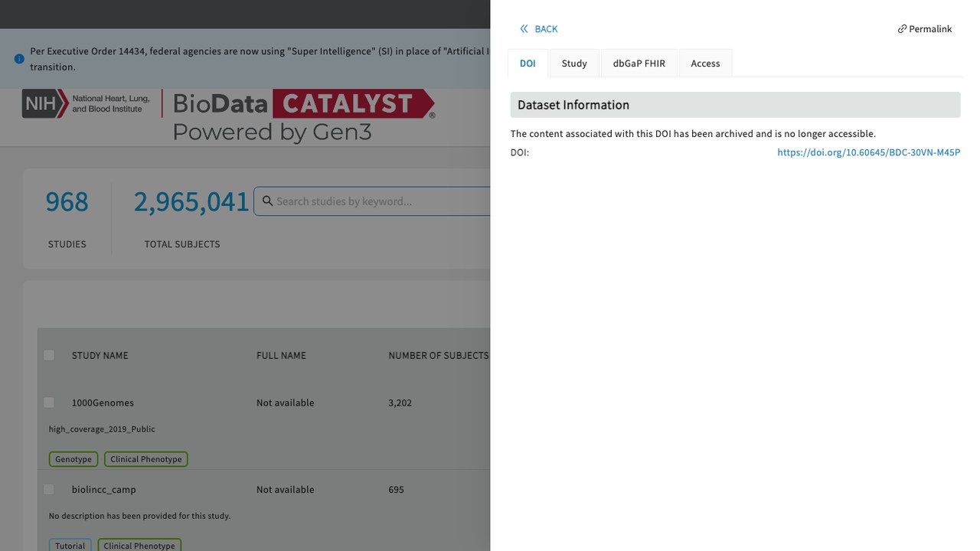Screen dimensions: 980x551
Task: Open the dbGaP FHIR tab
Action: pos(639,64)
